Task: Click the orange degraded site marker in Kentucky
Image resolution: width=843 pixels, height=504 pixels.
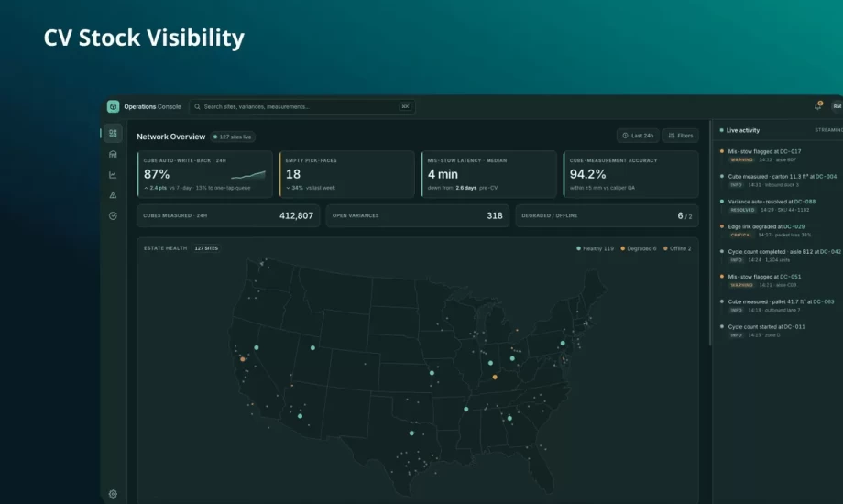Action: click(x=495, y=378)
